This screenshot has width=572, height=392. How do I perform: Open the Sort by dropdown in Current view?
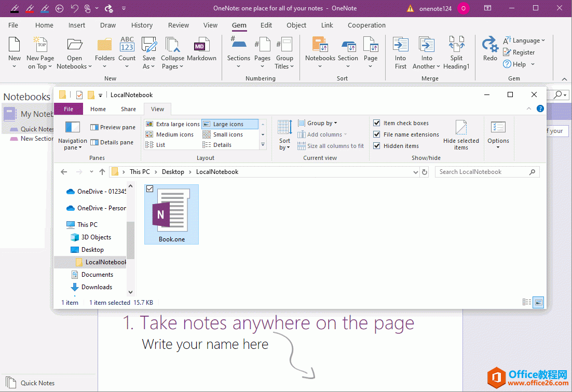pos(284,136)
